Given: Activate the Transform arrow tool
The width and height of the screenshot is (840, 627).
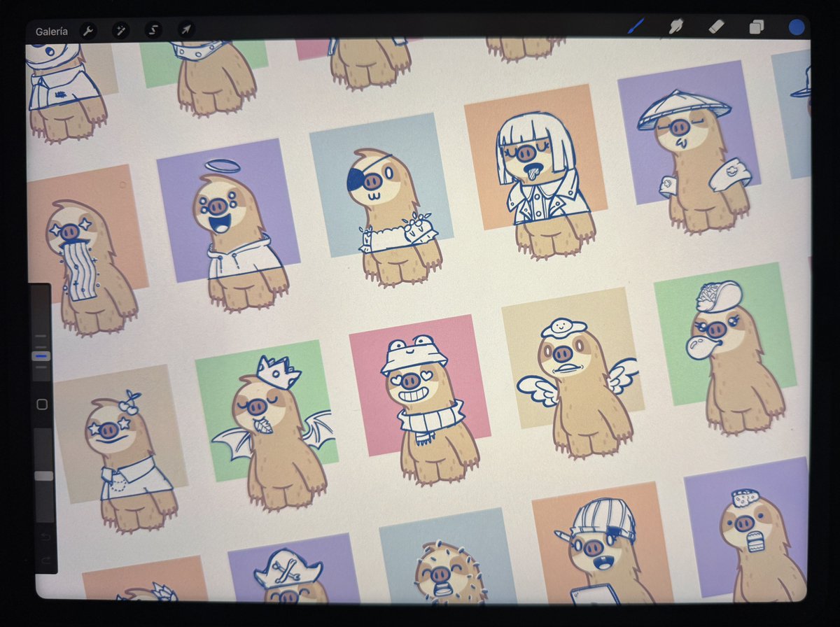Looking at the screenshot, I should [186, 29].
